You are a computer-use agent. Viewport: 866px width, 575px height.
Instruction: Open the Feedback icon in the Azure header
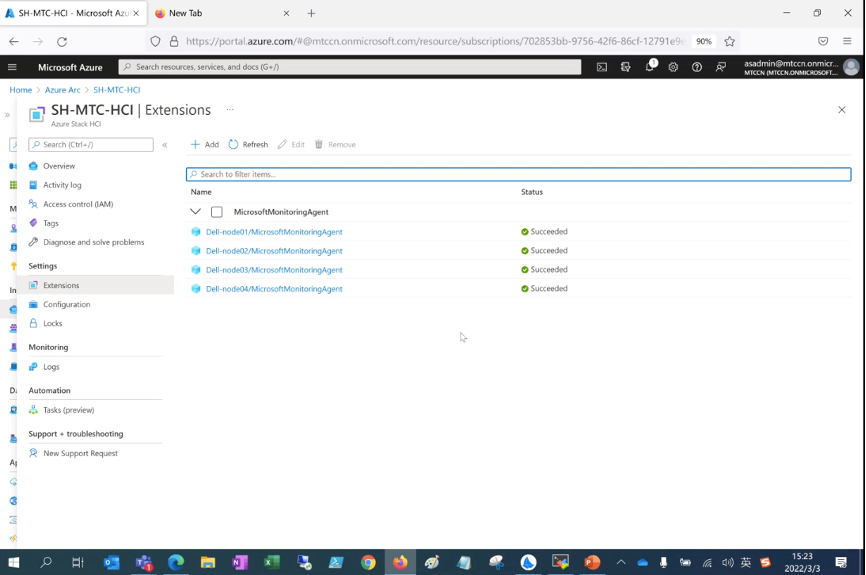pos(721,67)
